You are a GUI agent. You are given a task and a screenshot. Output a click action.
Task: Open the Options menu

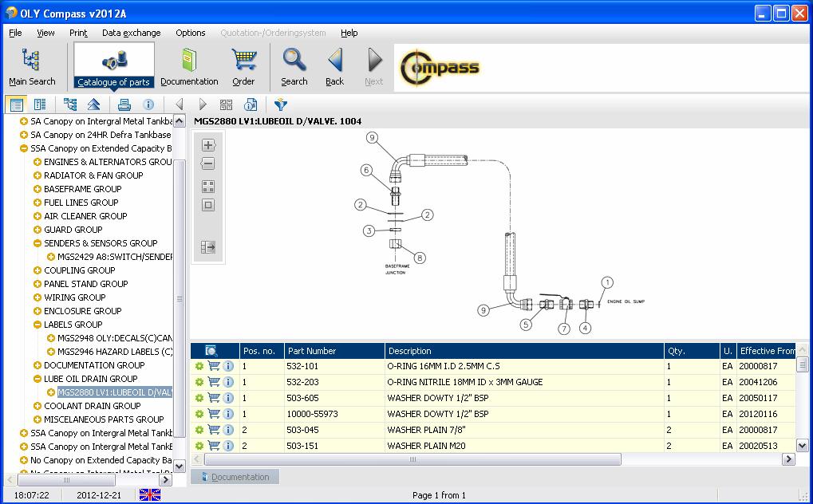191,33
